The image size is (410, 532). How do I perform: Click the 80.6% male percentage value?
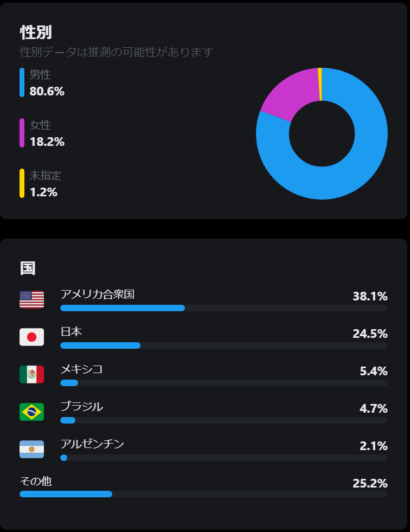click(47, 91)
